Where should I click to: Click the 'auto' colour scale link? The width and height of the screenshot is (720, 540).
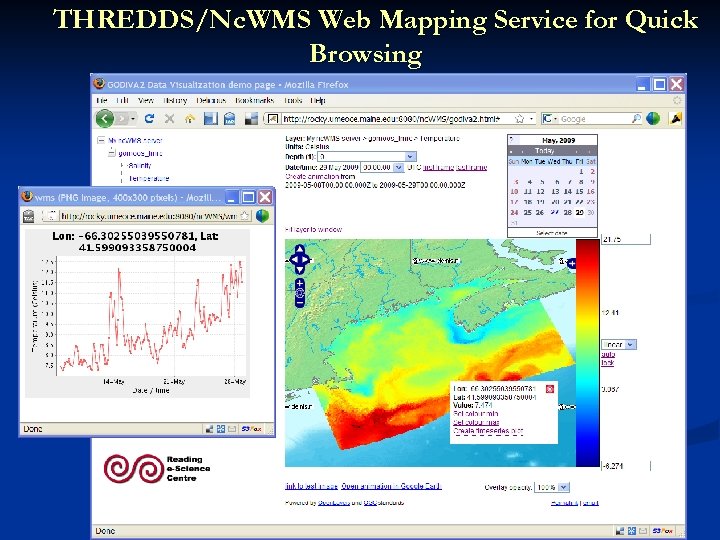[x=608, y=354]
